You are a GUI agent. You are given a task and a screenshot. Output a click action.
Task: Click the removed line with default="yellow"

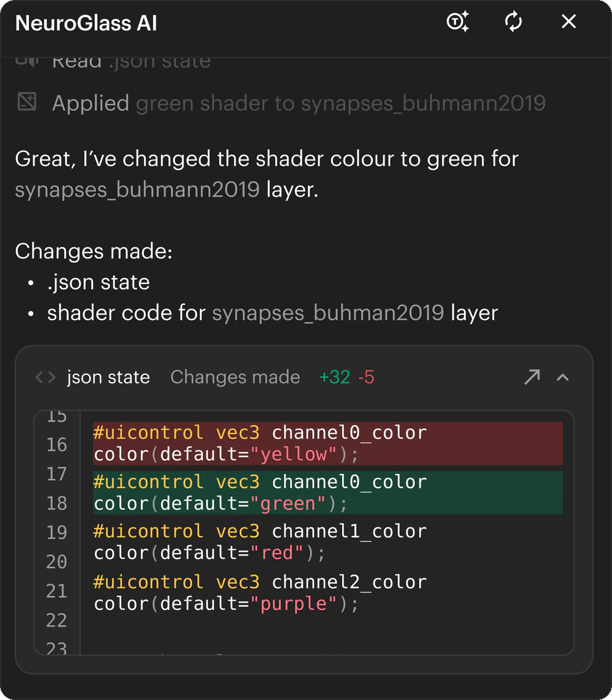[x=327, y=443]
